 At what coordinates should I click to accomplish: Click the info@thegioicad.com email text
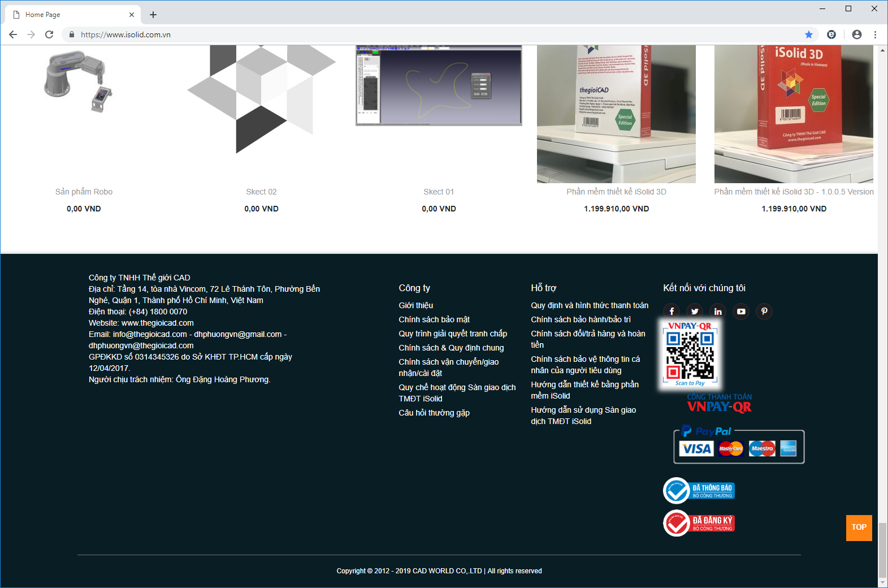pyautogui.click(x=150, y=334)
